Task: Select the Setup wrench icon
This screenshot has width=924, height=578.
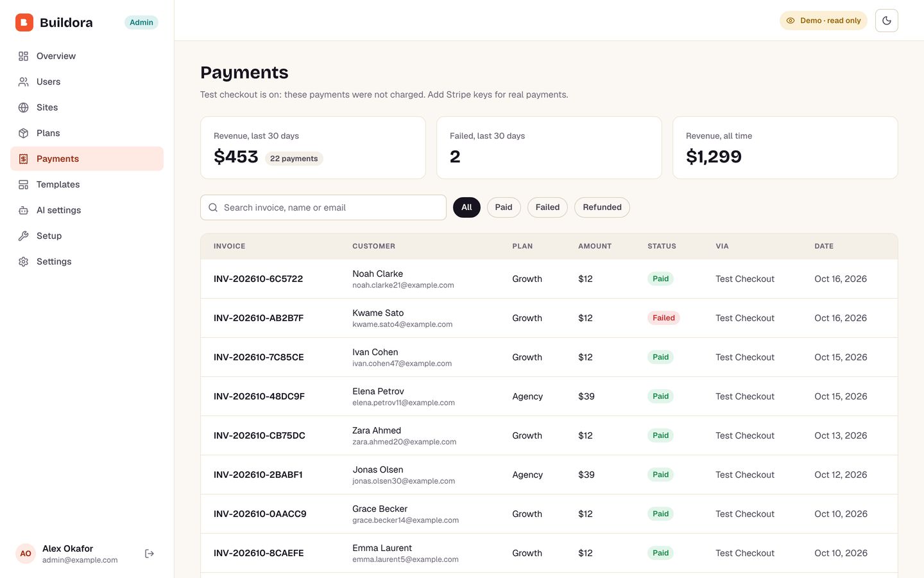Action: click(24, 236)
